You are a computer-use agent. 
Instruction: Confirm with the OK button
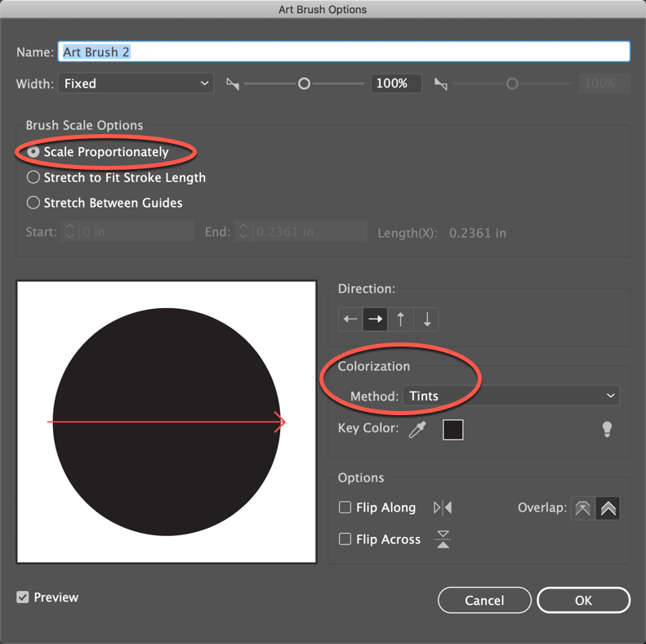point(583,601)
